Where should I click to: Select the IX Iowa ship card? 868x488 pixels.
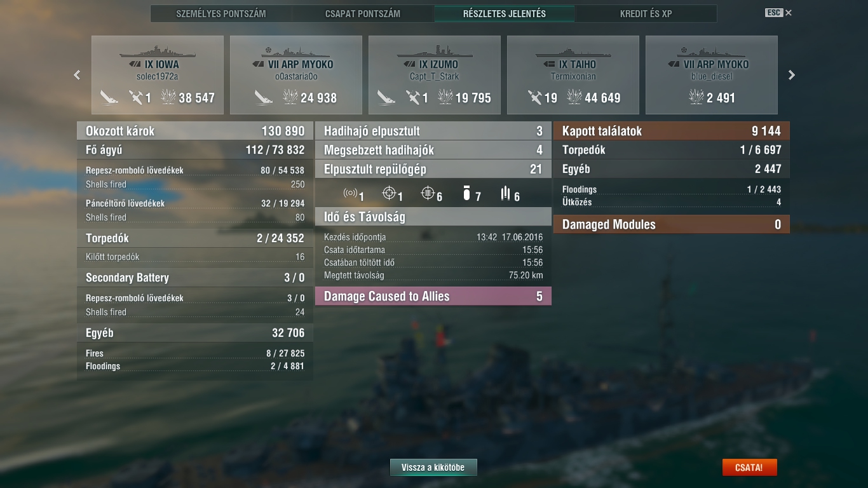tap(158, 75)
